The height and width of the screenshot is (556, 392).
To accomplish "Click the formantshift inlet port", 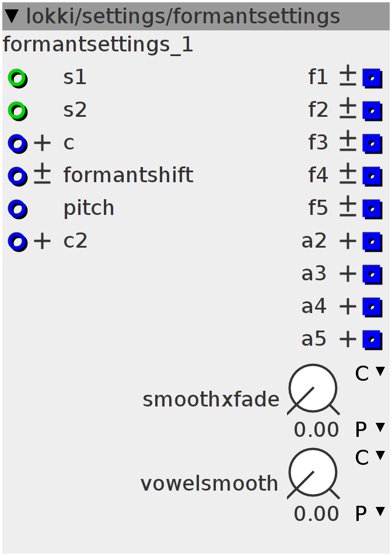I will click(17, 176).
